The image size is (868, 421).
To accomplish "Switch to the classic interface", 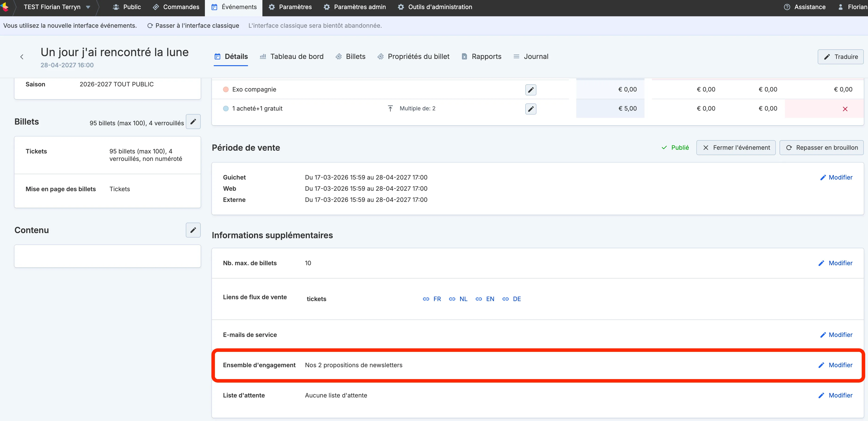I will pyautogui.click(x=193, y=26).
